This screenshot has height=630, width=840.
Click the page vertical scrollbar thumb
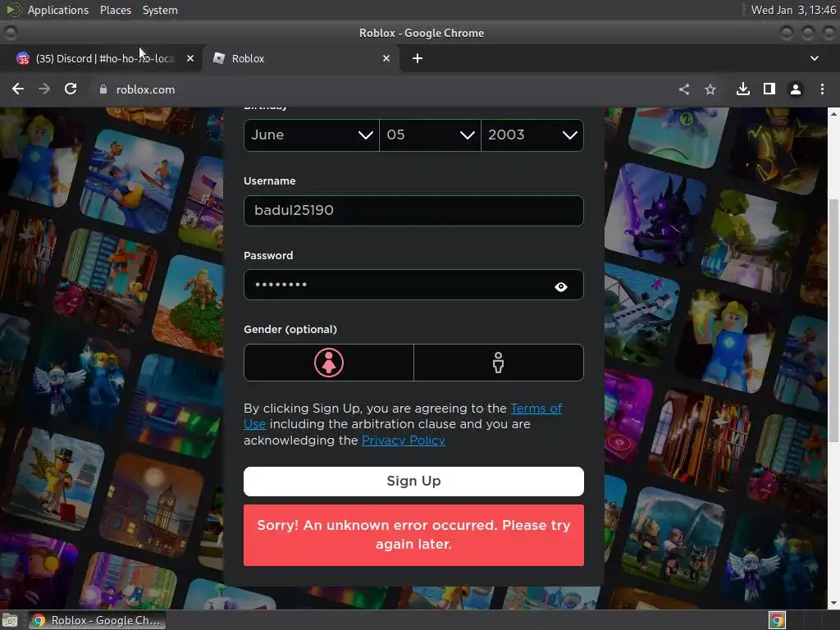click(x=833, y=321)
